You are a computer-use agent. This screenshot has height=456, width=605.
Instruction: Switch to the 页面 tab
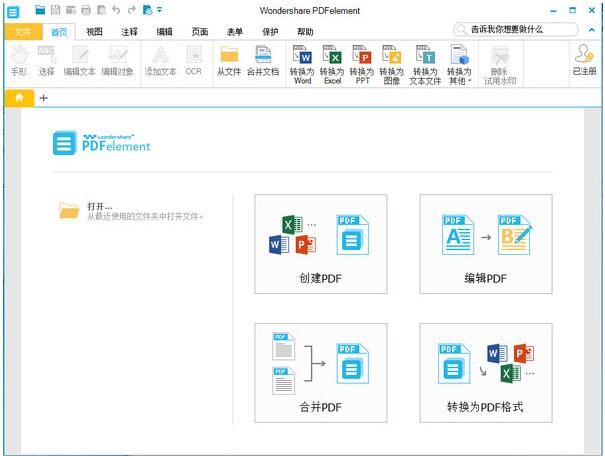[x=200, y=32]
